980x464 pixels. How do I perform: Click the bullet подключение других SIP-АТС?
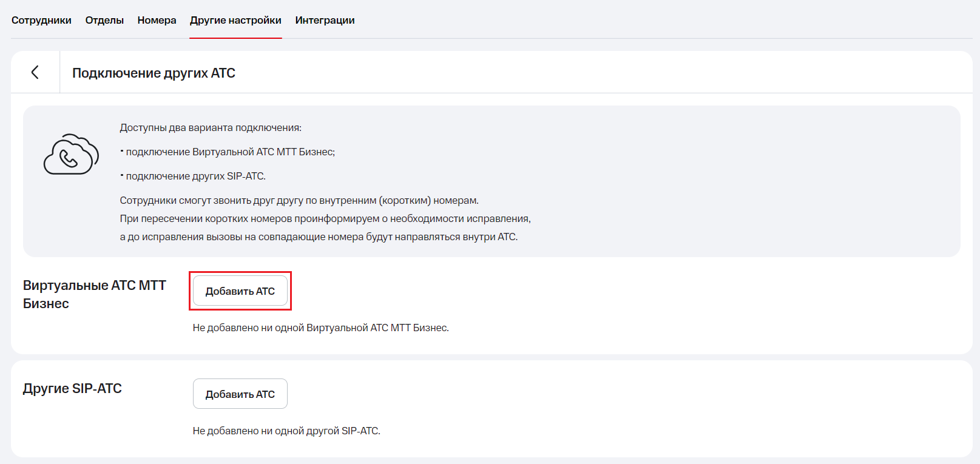tap(195, 176)
